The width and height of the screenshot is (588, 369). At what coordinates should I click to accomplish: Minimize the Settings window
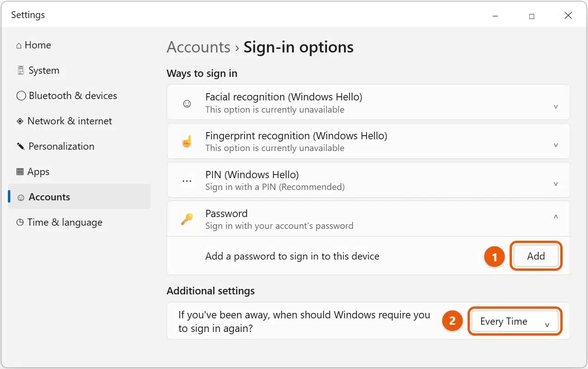[496, 16]
